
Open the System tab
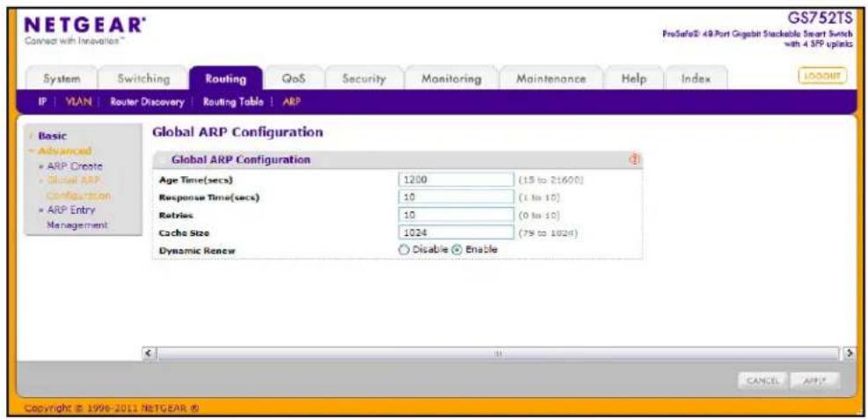62,78
